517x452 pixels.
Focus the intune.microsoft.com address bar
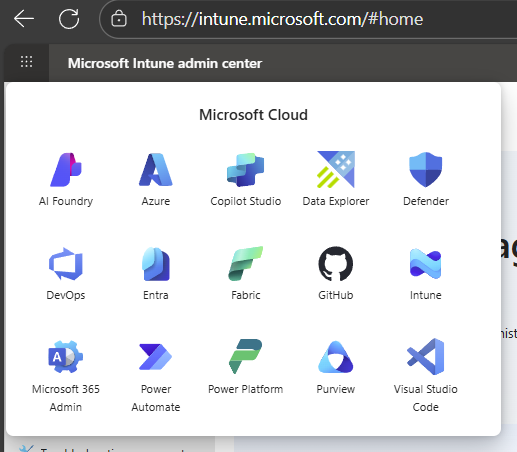pos(308,19)
